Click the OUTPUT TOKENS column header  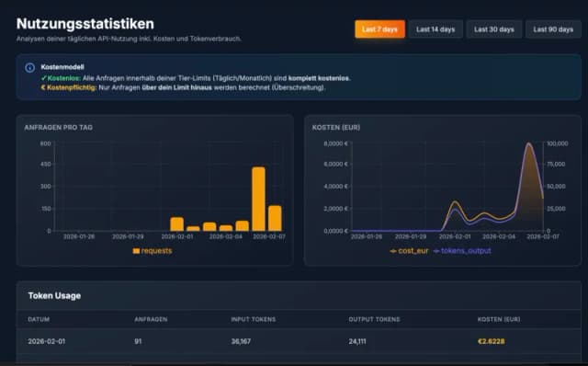(x=374, y=319)
